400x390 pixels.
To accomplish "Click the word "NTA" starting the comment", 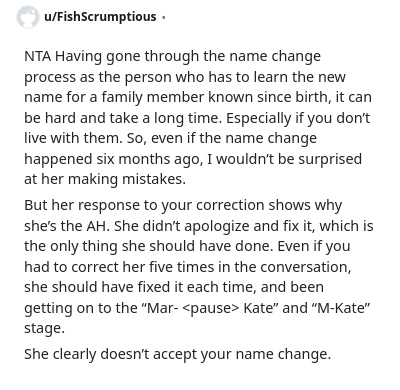I will pyautogui.click(x=38, y=56).
